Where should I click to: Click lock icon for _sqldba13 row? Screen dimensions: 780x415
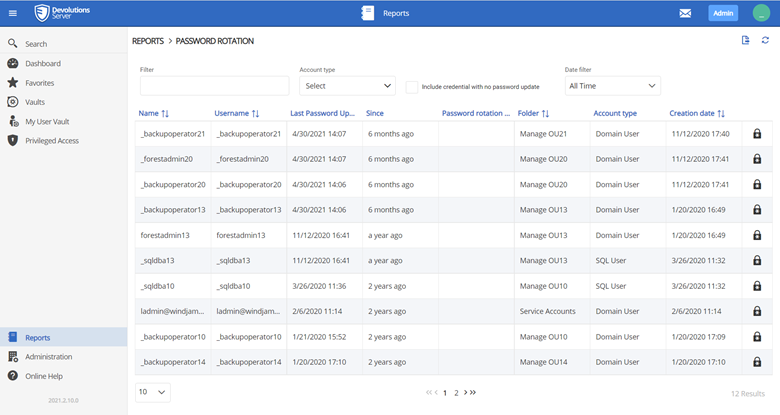click(756, 259)
